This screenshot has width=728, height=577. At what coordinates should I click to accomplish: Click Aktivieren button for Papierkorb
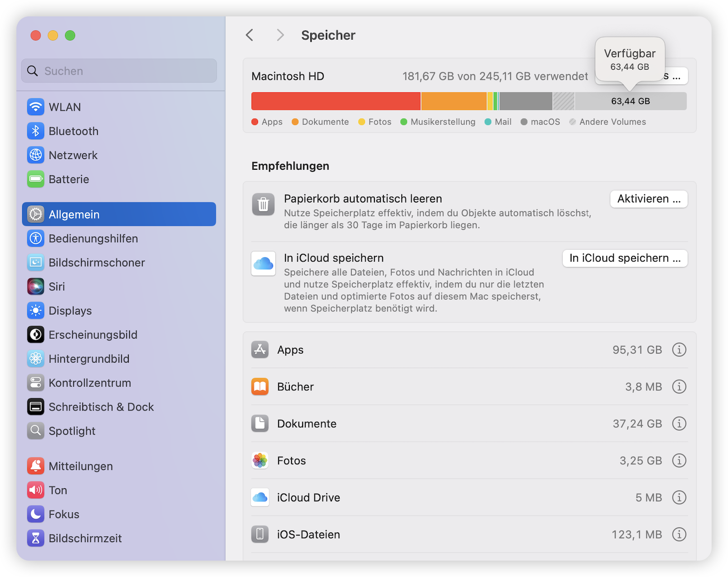pyautogui.click(x=649, y=199)
